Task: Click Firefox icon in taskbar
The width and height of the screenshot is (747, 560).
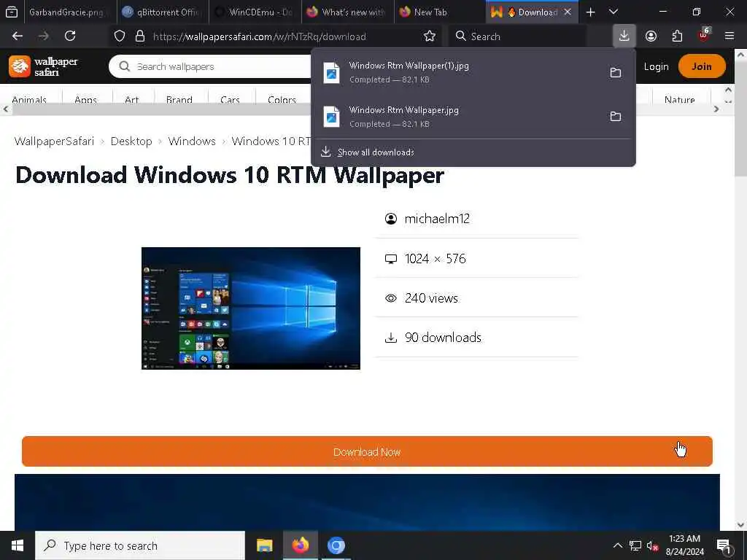Action: pyautogui.click(x=300, y=545)
